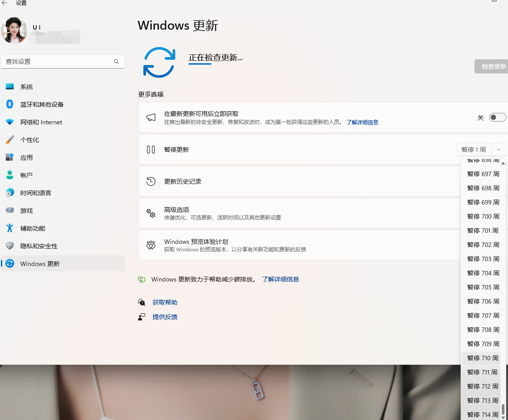Click the back arrow icon
The height and width of the screenshot is (420, 508).
coord(4,3)
